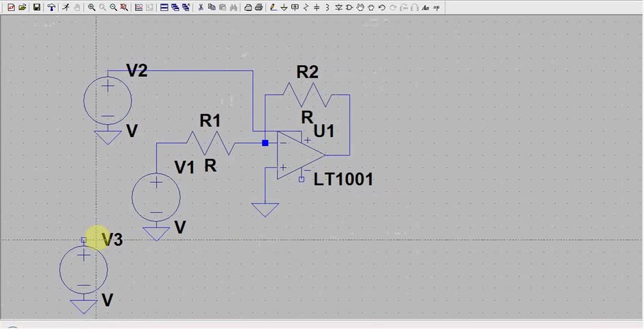Click the Find binoculars icon
This screenshot has height=329, width=644.
pyautogui.click(x=234, y=8)
